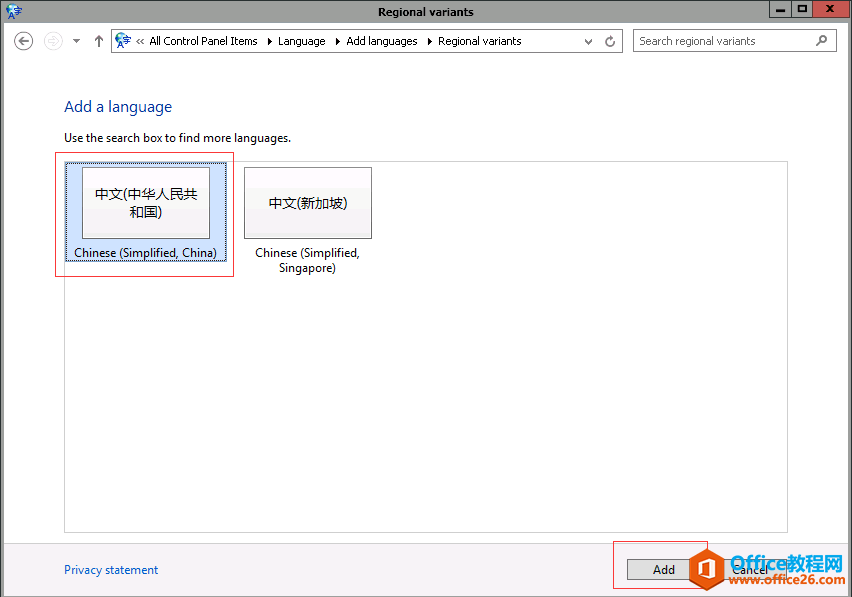This screenshot has height=597, width=852.
Task: Click the window's title bar language icon
Action: [13, 11]
